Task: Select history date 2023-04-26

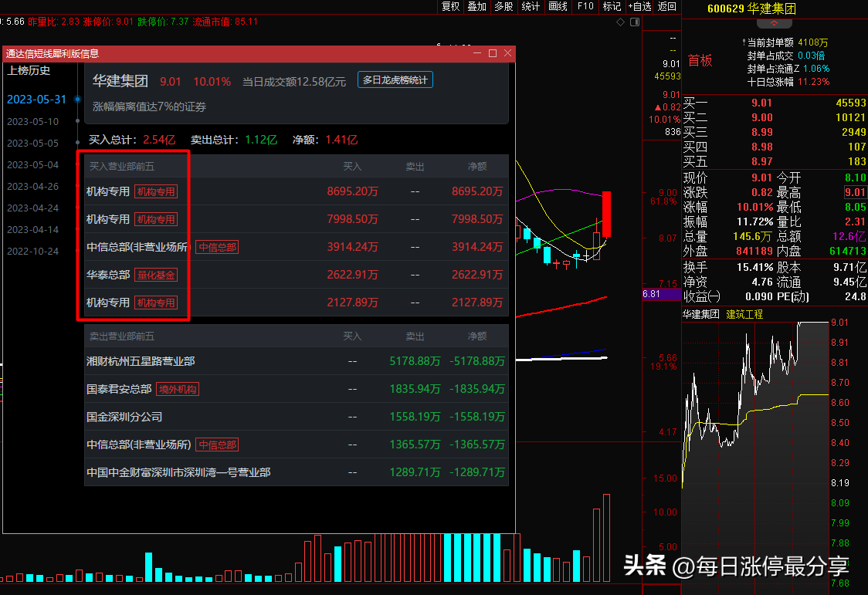Action: (x=32, y=186)
